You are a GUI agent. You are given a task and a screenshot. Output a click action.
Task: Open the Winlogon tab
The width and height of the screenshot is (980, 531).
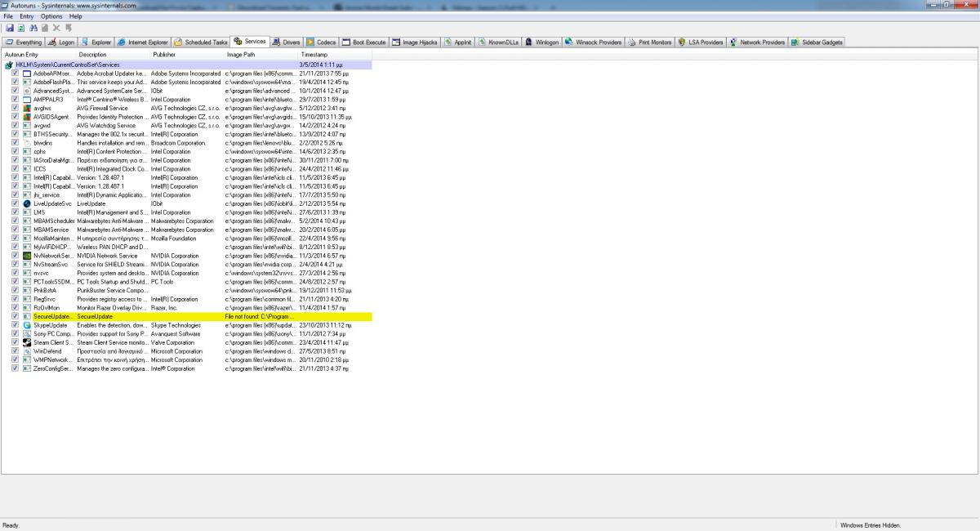(542, 42)
